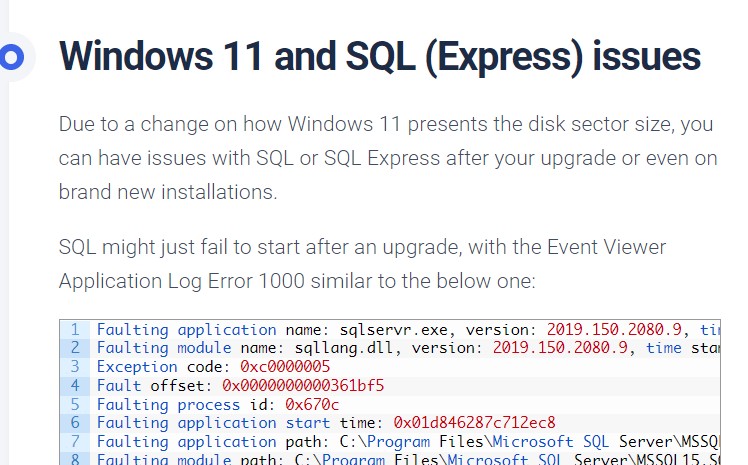Screen dimensions: 748x465
Task: Click the process id value 0x670c
Action: (312, 404)
